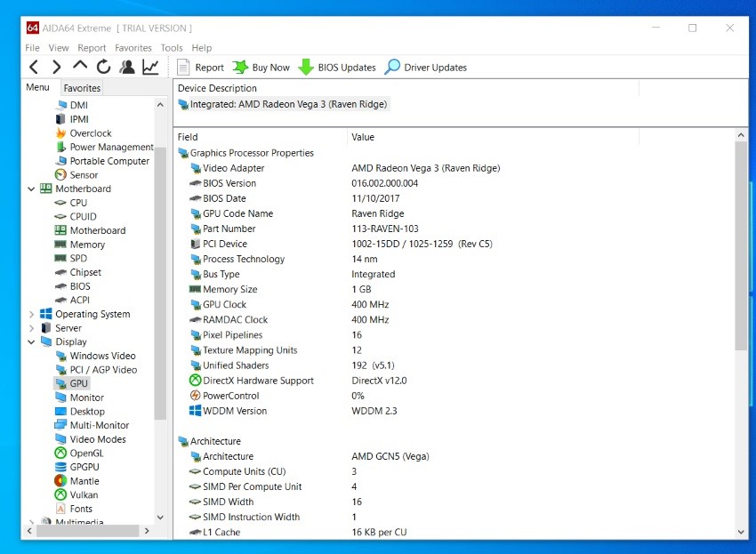Select the Monitor tree item

(79, 397)
